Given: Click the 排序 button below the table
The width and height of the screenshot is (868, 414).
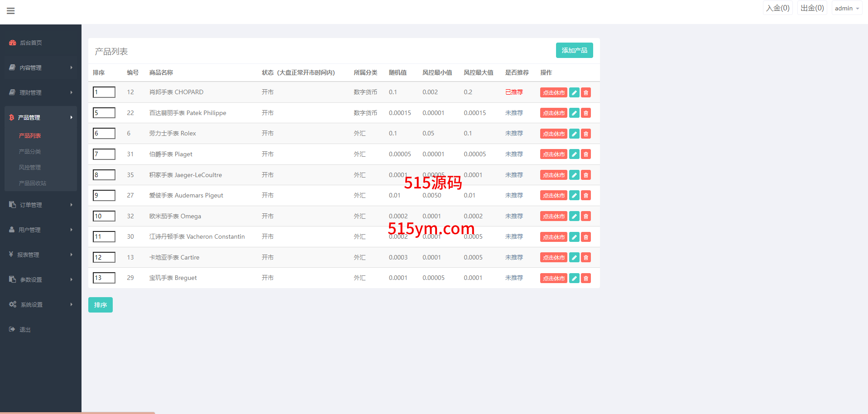Looking at the screenshot, I should tap(101, 305).
